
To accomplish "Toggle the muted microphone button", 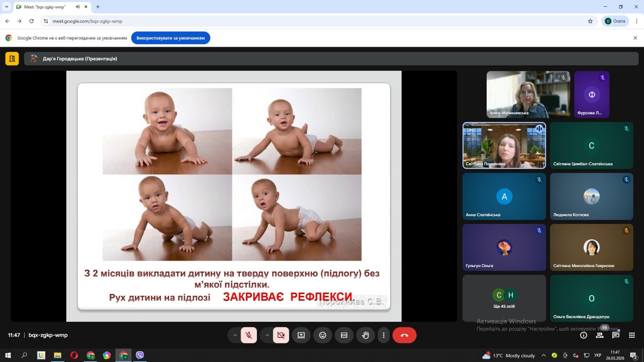I will (x=249, y=335).
